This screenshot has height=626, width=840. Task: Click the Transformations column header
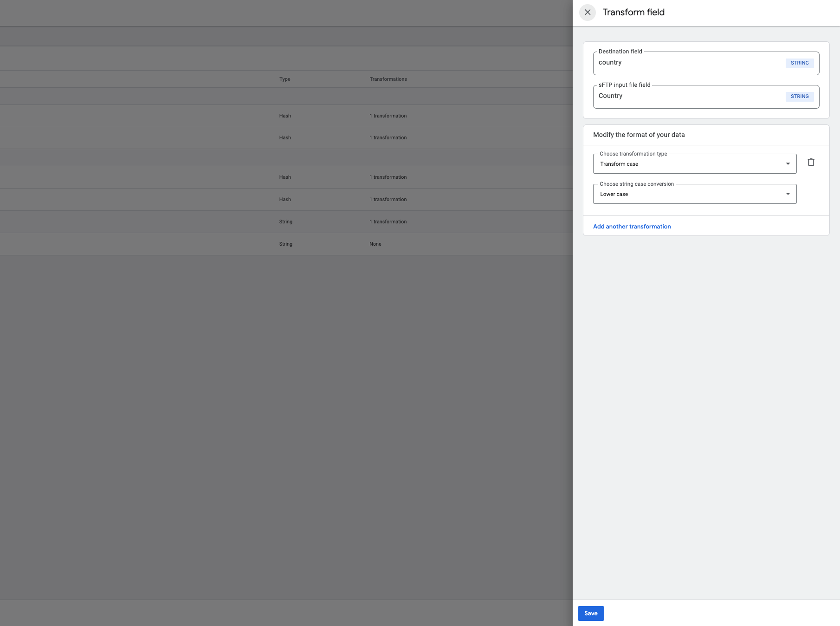pyautogui.click(x=388, y=79)
